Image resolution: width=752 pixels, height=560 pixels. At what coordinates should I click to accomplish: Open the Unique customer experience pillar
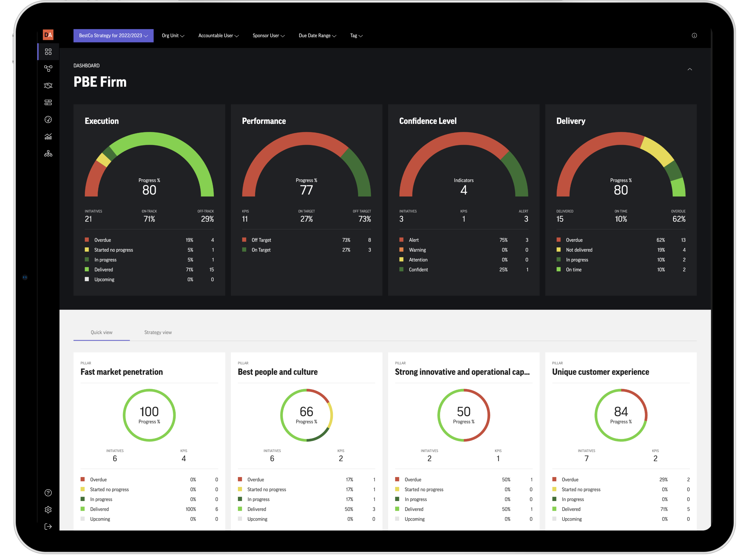[x=601, y=372]
